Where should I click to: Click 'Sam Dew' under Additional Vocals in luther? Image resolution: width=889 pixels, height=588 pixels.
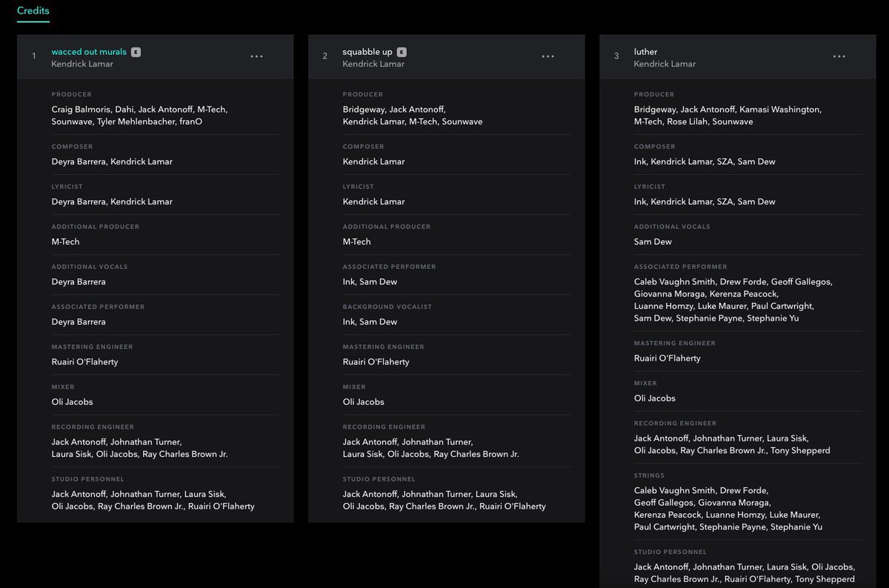(653, 241)
